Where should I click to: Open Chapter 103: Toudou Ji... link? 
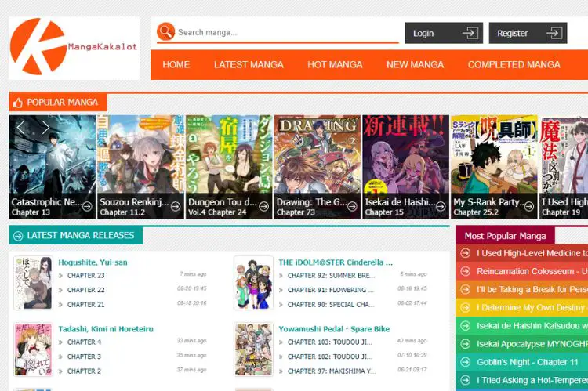pyautogui.click(x=330, y=342)
